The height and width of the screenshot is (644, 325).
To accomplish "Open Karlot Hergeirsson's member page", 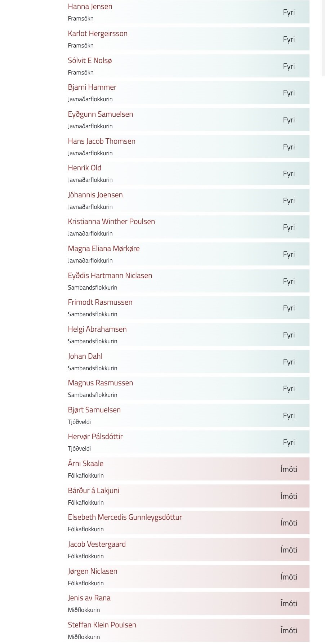I will pyautogui.click(x=98, y=33).
